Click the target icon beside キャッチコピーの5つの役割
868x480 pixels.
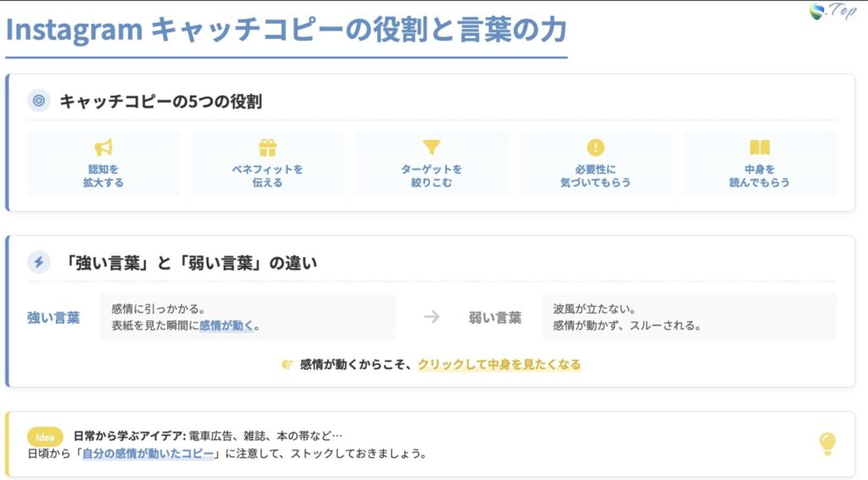coord(38,101)
